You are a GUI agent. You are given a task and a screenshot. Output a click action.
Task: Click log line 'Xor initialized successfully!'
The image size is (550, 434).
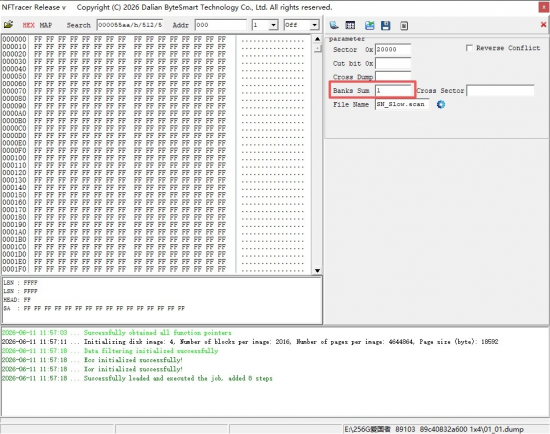pos(92,369)
